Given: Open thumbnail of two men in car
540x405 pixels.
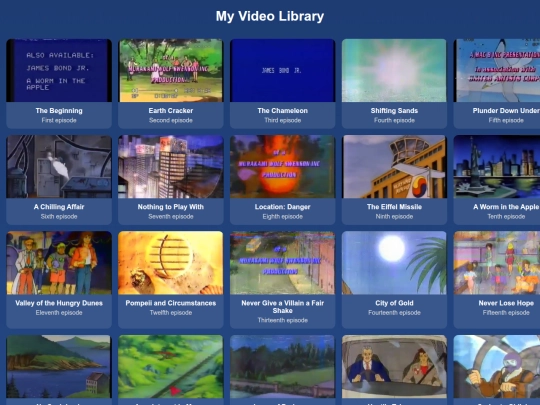Looking at the screenshot, I should [394, 367].
